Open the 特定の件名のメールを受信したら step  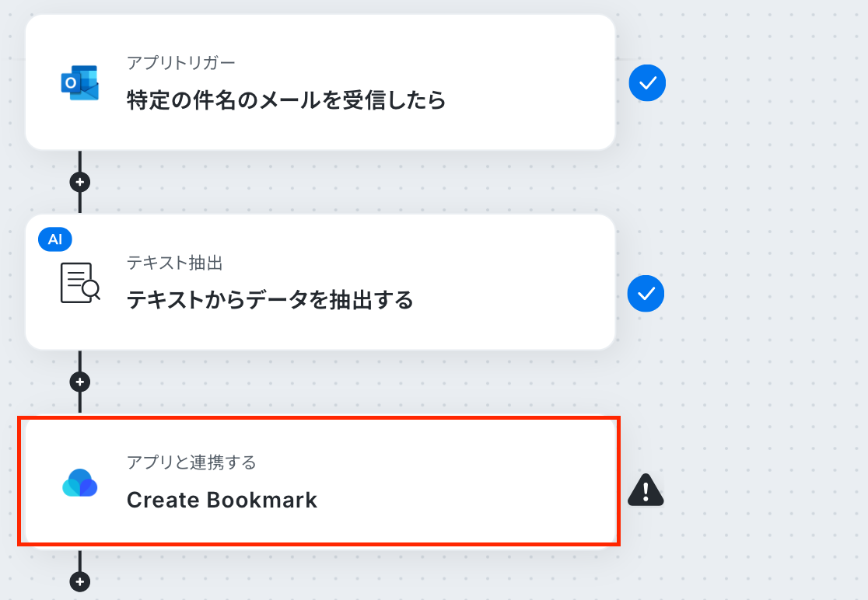tap(286, 100)
